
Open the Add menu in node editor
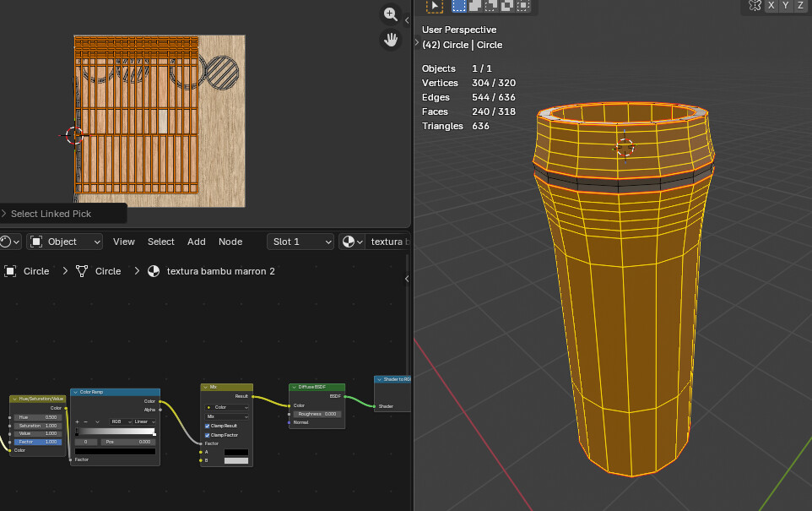pyautogui.click(x=197, y=242)
